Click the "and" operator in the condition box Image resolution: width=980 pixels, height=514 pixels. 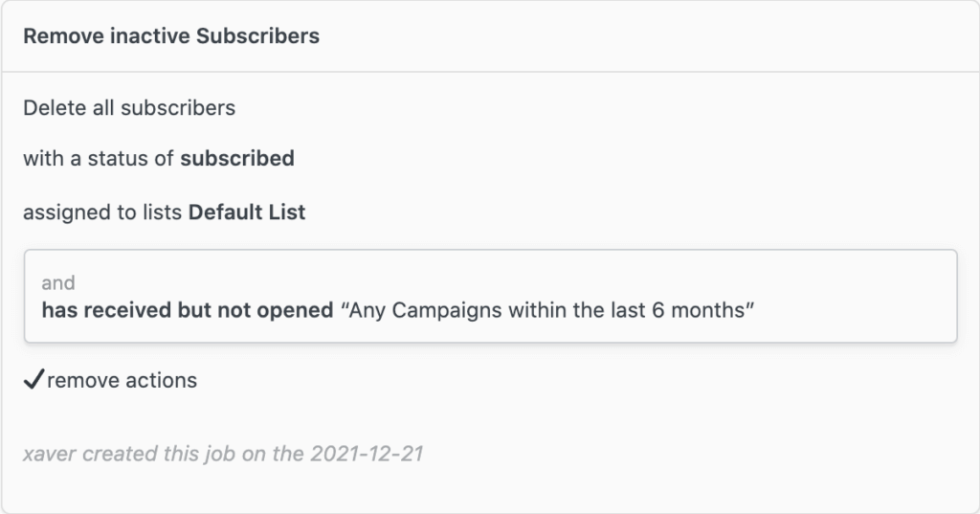coord(58,282)
